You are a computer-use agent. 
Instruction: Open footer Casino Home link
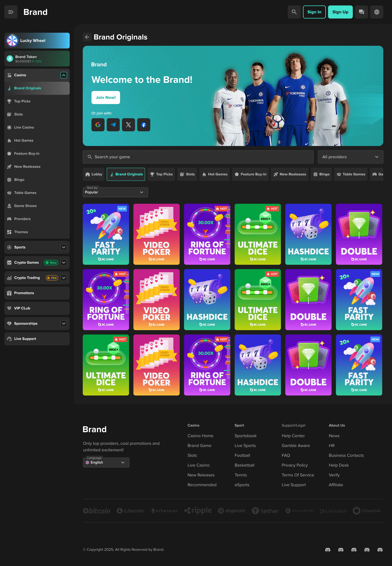pos(200,436)
